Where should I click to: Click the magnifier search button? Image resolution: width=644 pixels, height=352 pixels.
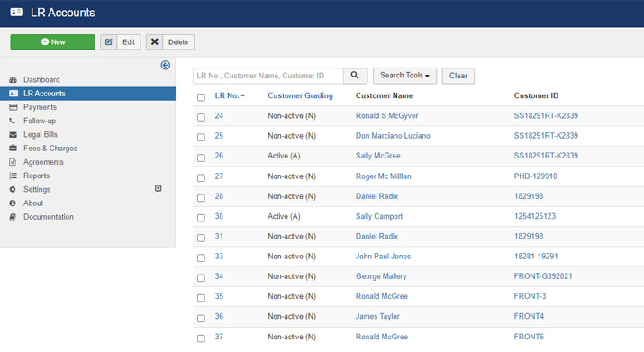pos(355,76)
